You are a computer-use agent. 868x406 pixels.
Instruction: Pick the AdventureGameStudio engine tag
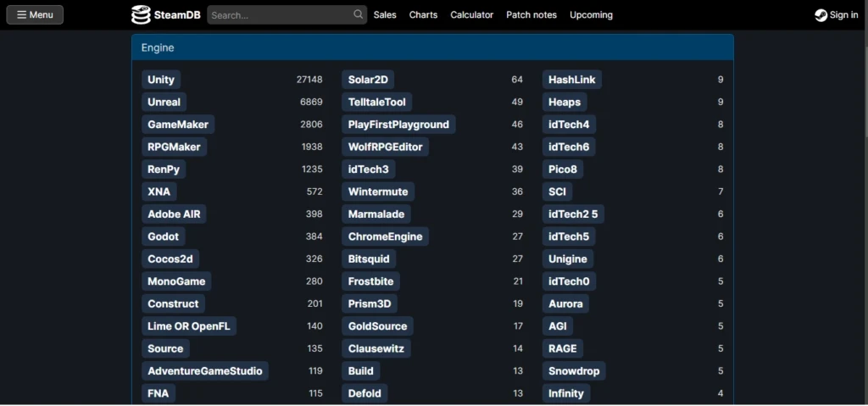point(205,370)
